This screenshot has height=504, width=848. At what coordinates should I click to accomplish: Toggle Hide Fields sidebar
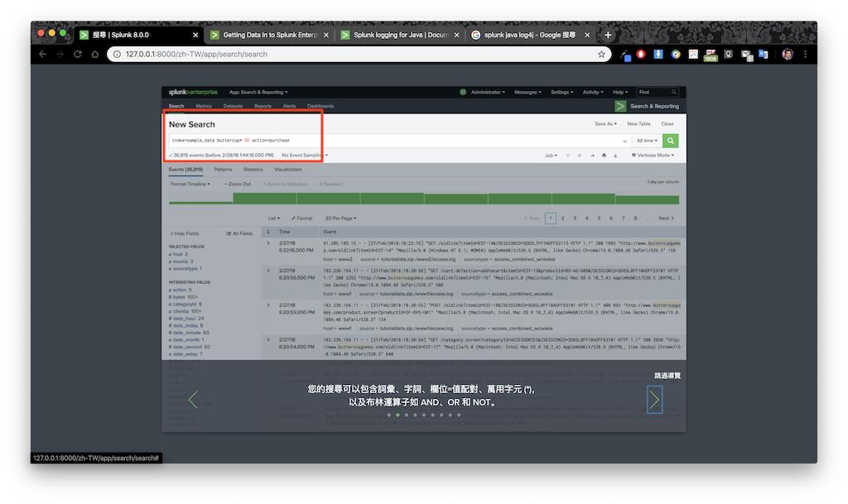click(x=185, y=234)
